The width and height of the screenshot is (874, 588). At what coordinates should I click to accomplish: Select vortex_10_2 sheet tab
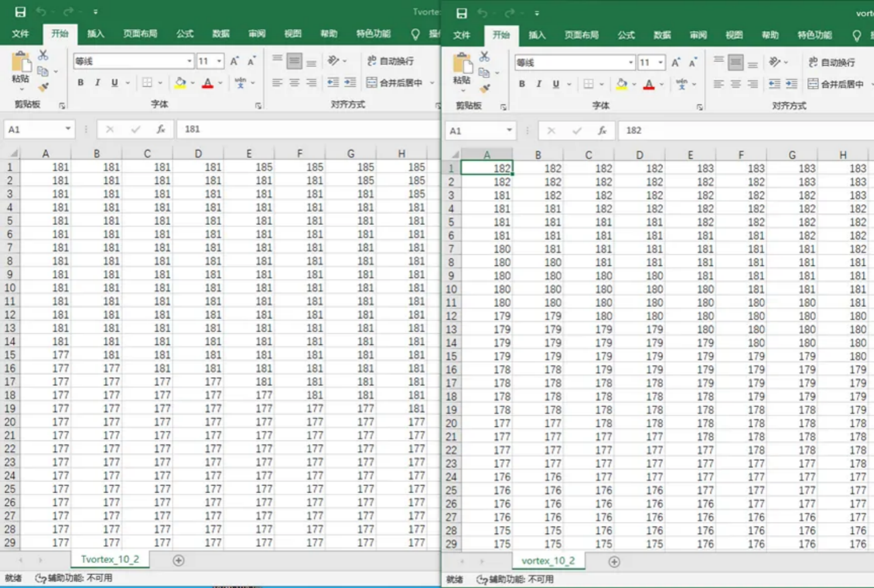[x=548, y=560]
